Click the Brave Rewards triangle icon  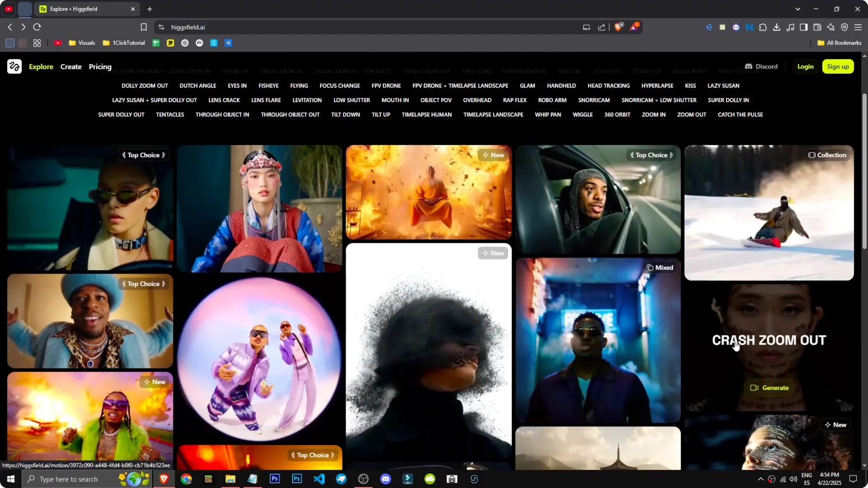point(634,27)
